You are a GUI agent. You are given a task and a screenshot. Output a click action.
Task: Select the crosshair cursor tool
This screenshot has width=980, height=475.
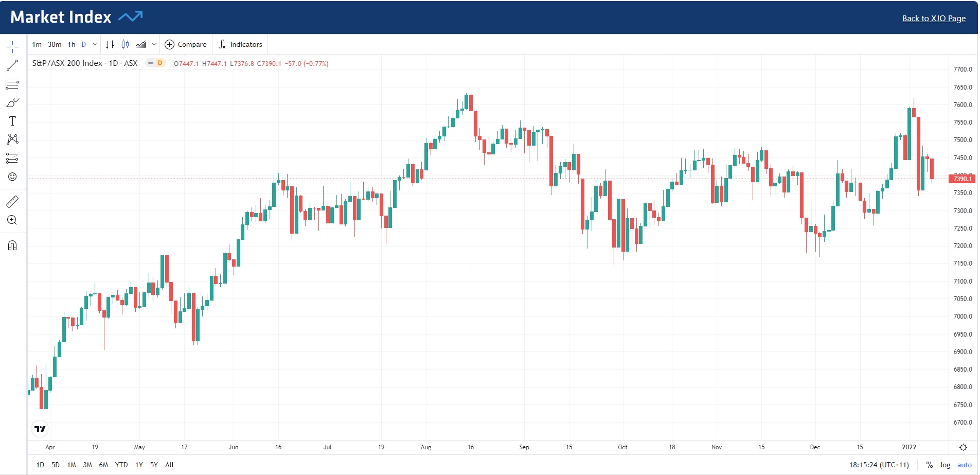(12, 47)
